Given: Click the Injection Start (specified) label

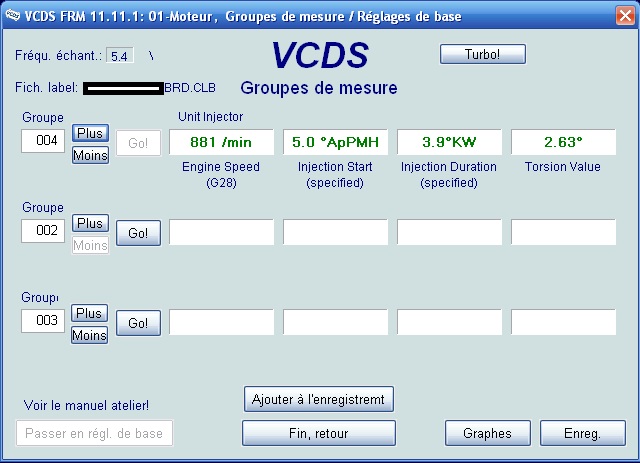Looking at the screenshot, I should coord(335,174).
